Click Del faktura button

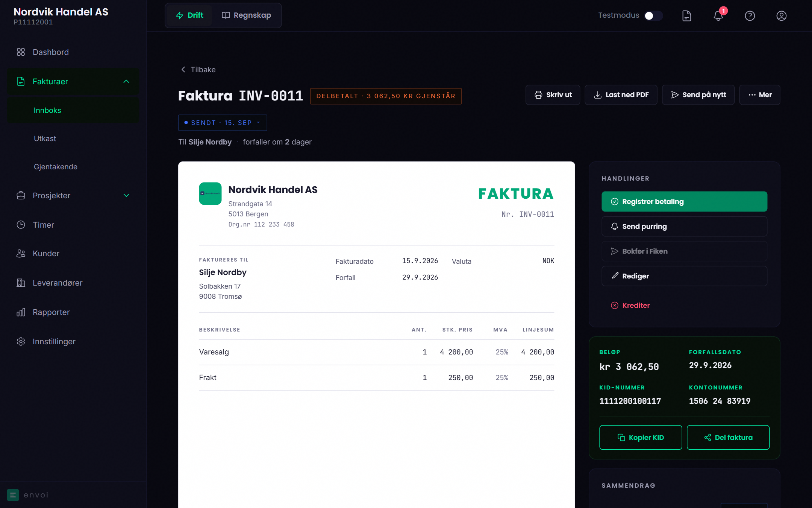(728, 438)
